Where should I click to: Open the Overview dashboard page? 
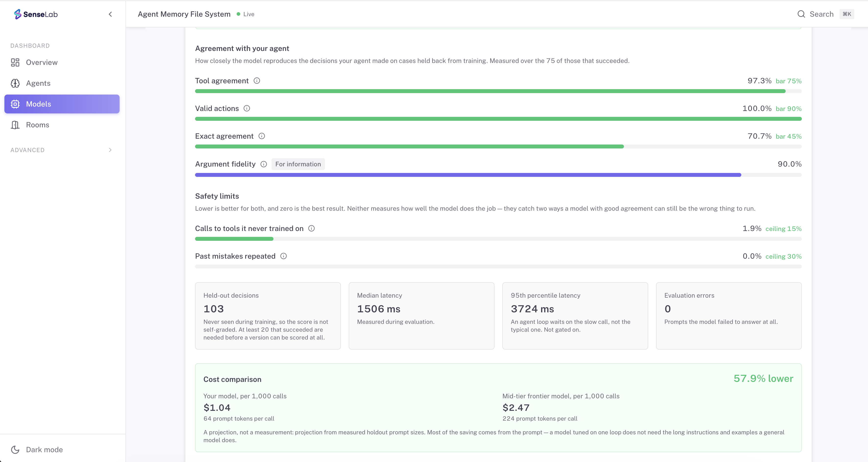point(62,62)
